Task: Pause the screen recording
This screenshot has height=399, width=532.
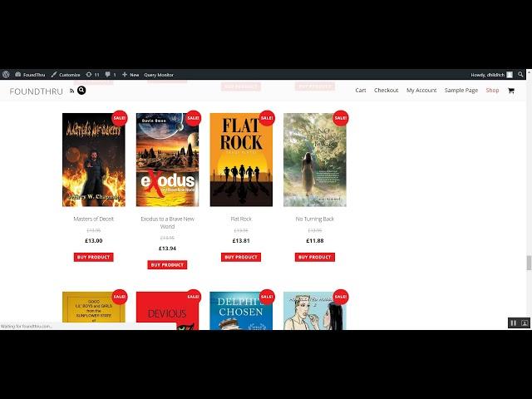Action: (514, 323)
